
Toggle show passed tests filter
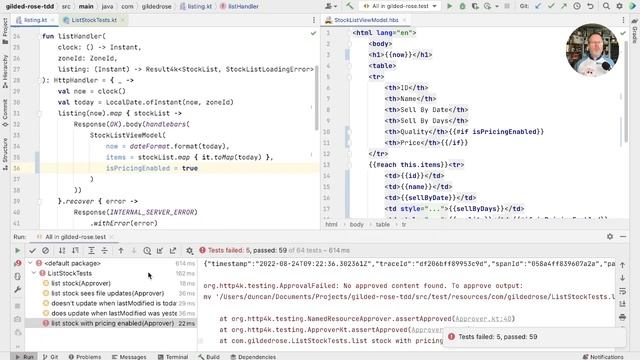pyautogui.click(x=32, y=250)
